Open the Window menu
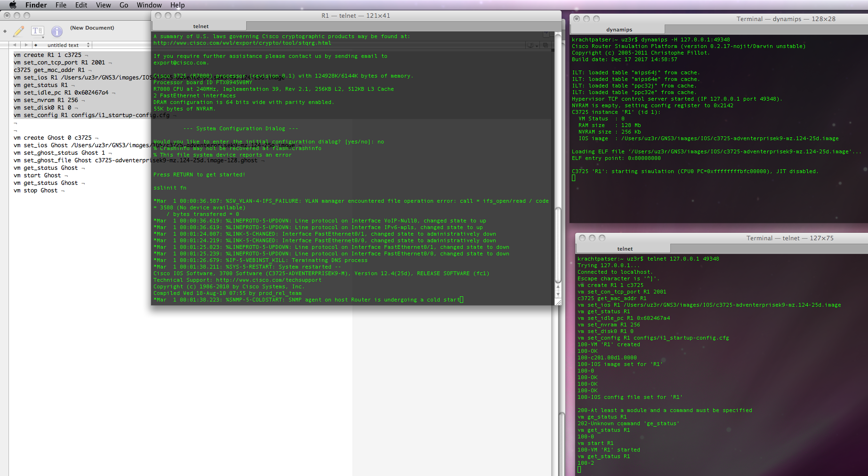The height and width of the screenshot is (476, 868). [149, 5]
